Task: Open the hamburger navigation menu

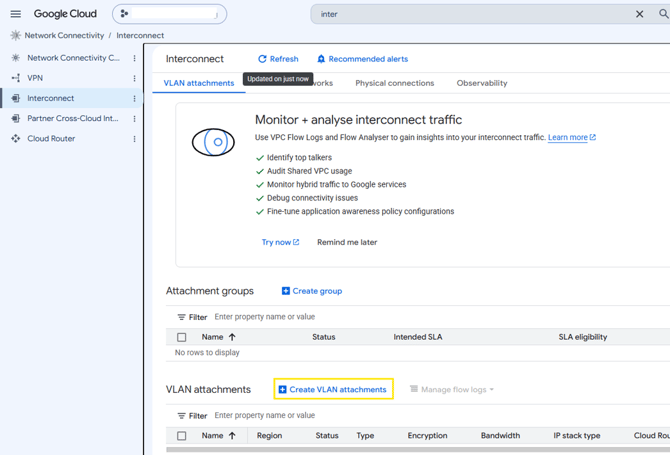Action: click(x=16, y=14)
